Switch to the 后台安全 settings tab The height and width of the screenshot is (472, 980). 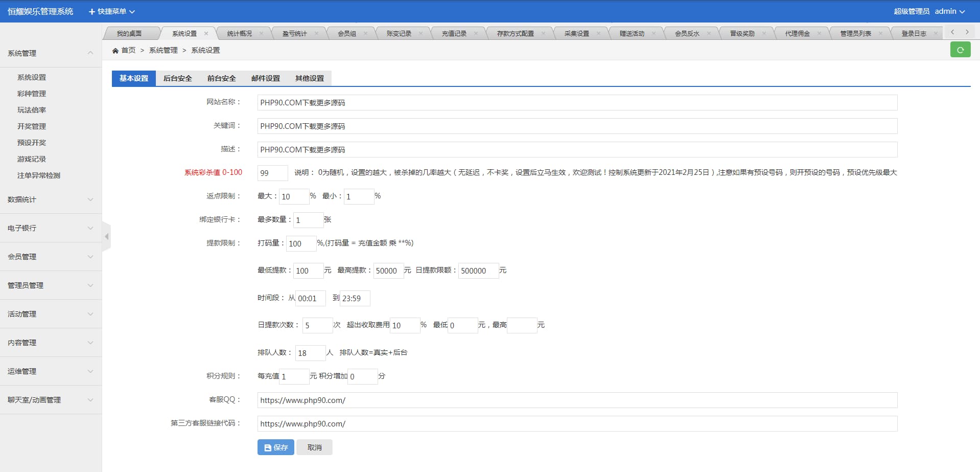(x=177, y=78)
